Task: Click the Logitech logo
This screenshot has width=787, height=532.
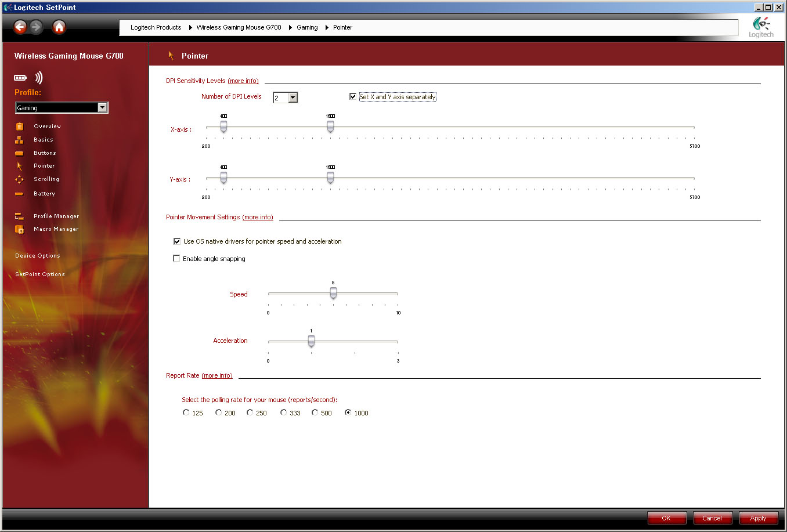Action: [x=761, y=27]
